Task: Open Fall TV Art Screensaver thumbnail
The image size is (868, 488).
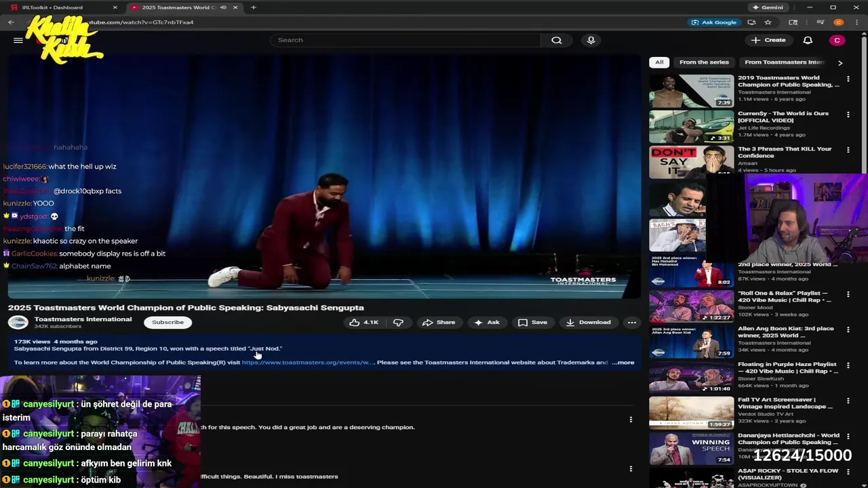Action: click(691, 413)
